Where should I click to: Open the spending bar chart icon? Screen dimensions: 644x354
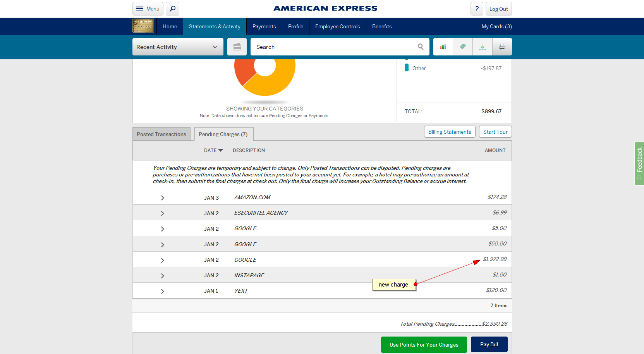point(443,47)
